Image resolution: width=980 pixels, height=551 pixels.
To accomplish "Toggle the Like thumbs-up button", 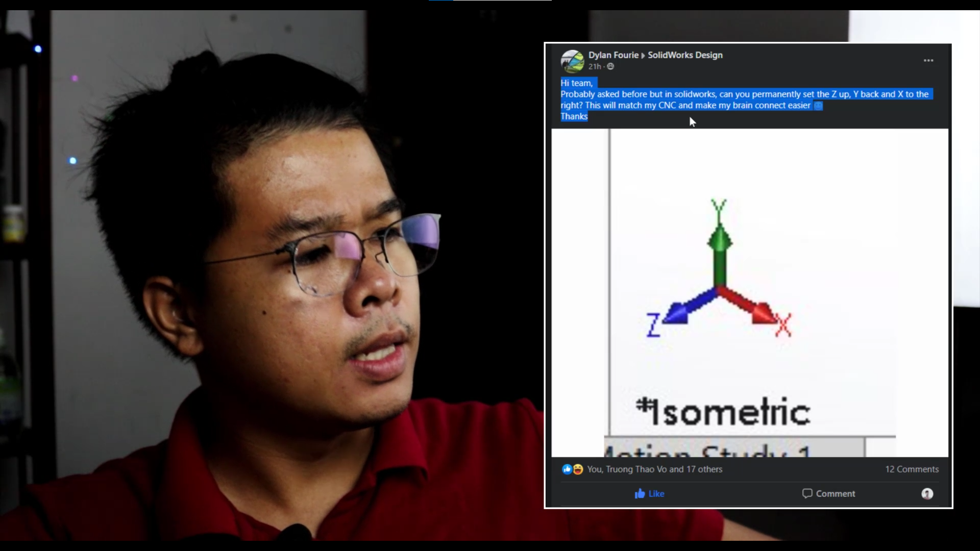I will (649, 493).
